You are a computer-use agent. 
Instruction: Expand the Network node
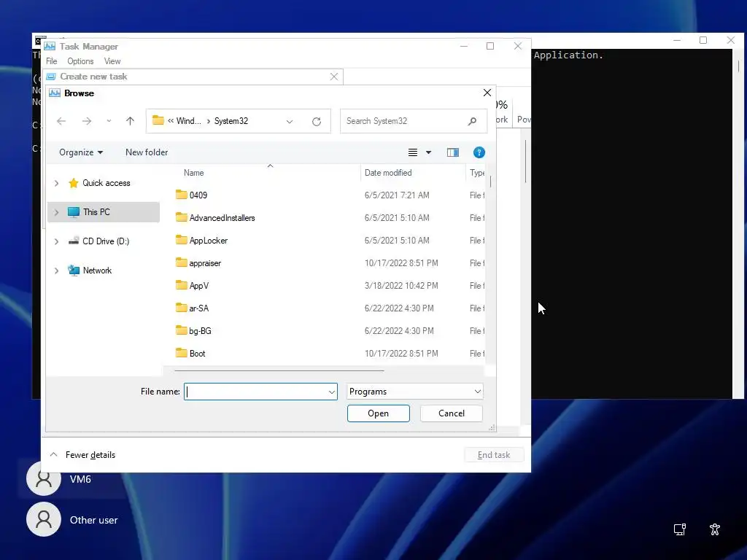(57, 271)
